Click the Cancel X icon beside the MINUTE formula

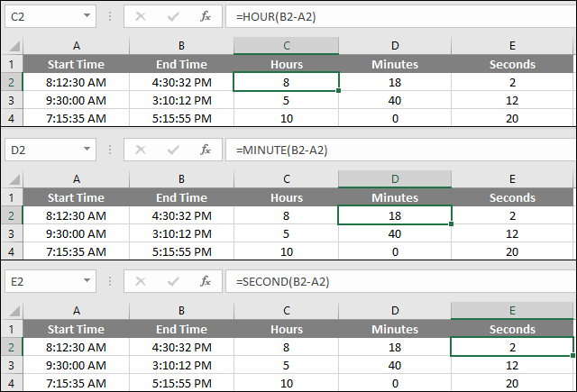click(x=141, y=150)
